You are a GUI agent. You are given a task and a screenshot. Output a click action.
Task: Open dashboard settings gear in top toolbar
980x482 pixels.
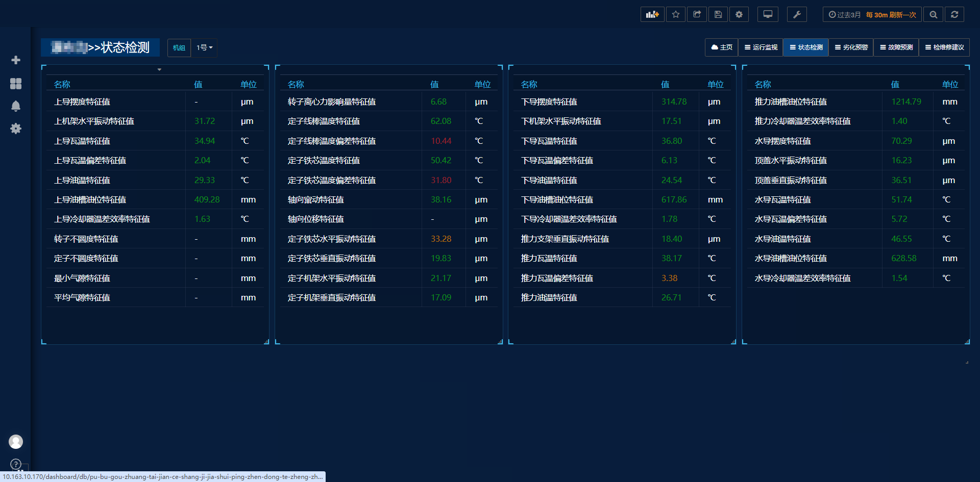(x=739, y=15)
